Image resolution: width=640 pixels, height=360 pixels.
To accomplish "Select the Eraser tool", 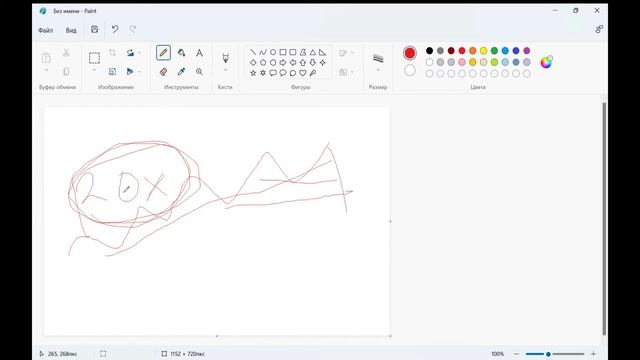I will tap(163, 71).
